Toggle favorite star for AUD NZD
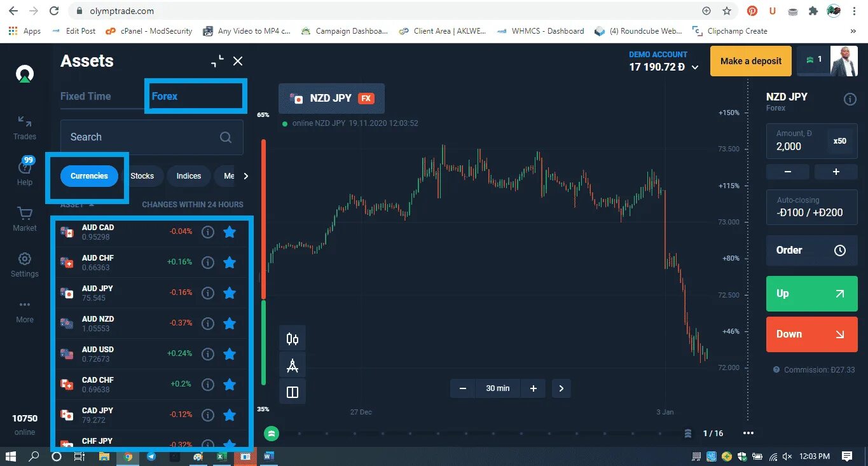The width and height of the screenshot is (868, 466). (230, 324)
